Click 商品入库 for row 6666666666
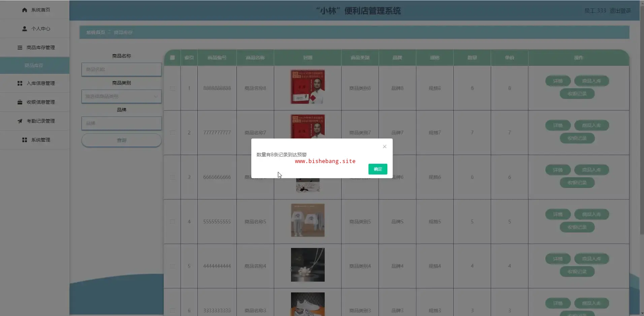 coord(591,170)
